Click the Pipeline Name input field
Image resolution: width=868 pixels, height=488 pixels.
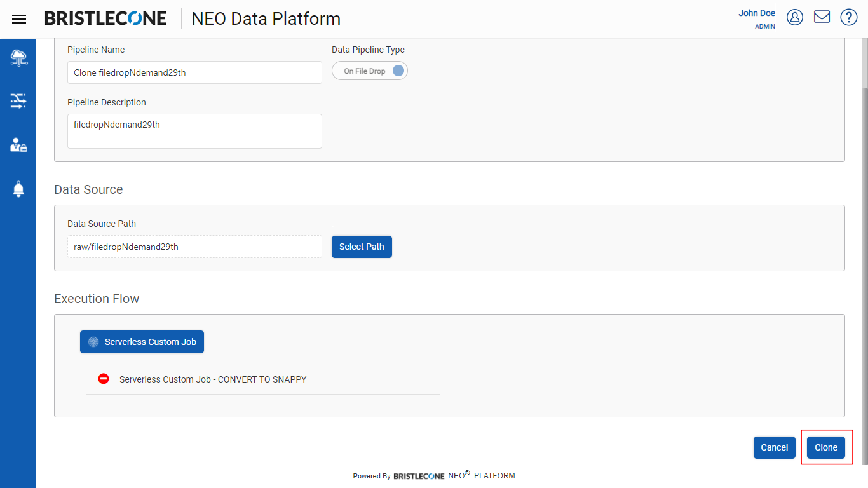tap(194, 72)
